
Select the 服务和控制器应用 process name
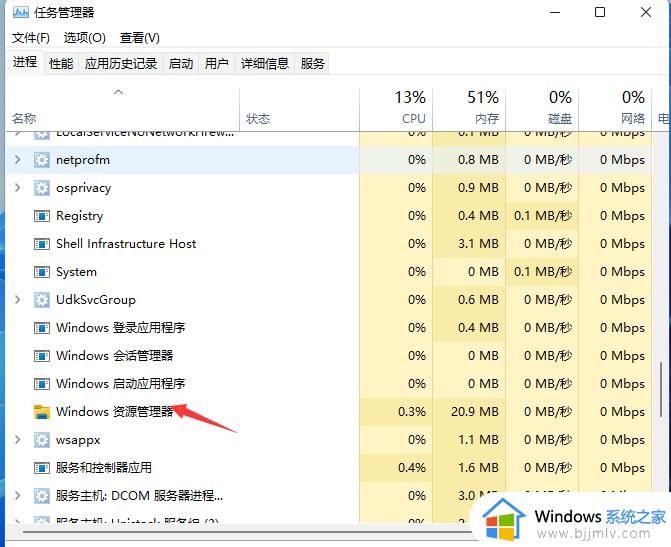point(104,468)
